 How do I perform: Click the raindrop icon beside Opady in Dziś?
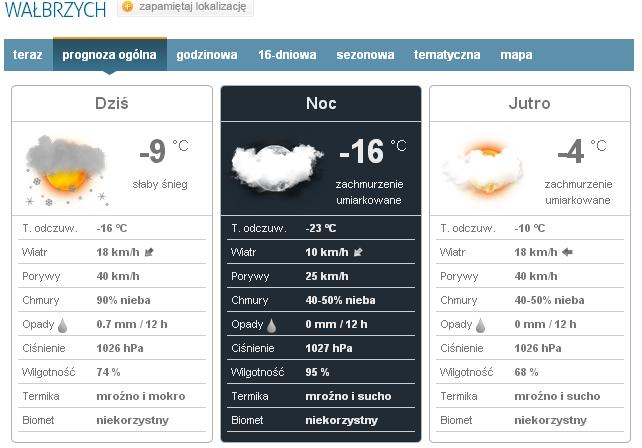click(62, 325)
